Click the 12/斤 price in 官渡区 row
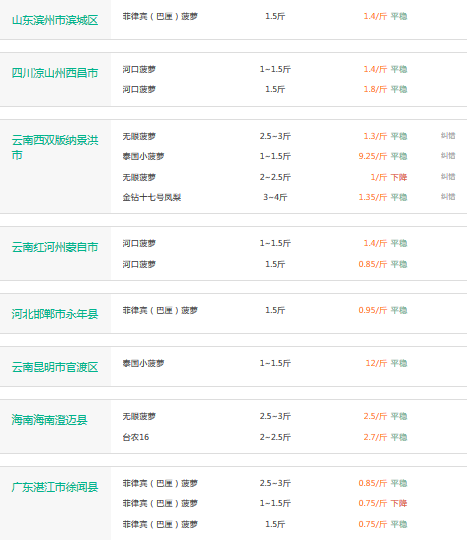This screenshot has height=540, width=467. click(376, 363)
